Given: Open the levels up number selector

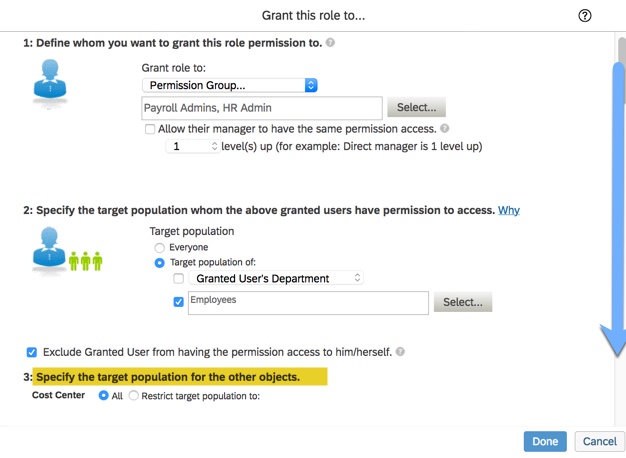Looking at the screenshot, I should 192,146.
